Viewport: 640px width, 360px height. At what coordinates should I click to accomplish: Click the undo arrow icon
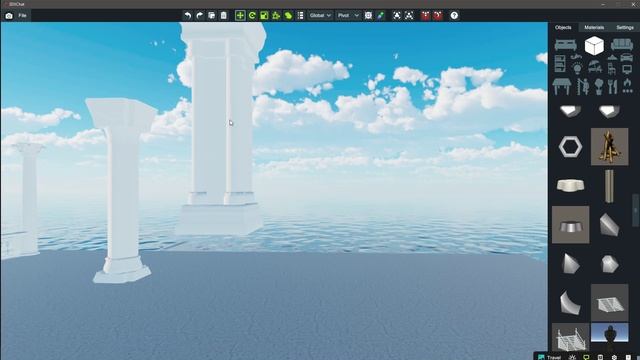(x=188, y=16)
